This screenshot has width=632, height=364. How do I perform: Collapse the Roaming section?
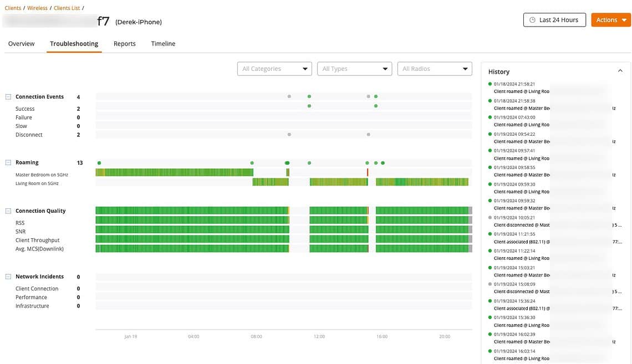[x=8, y=163]
